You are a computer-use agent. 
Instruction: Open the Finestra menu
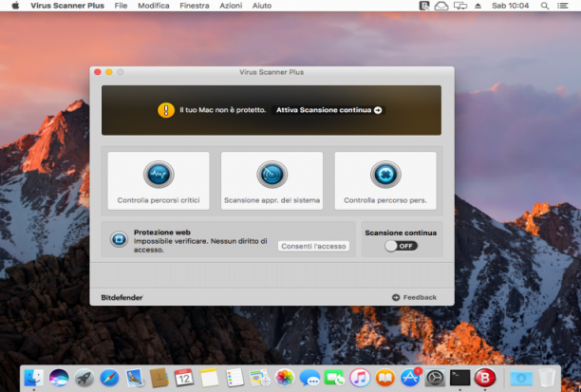click(195, 6)
